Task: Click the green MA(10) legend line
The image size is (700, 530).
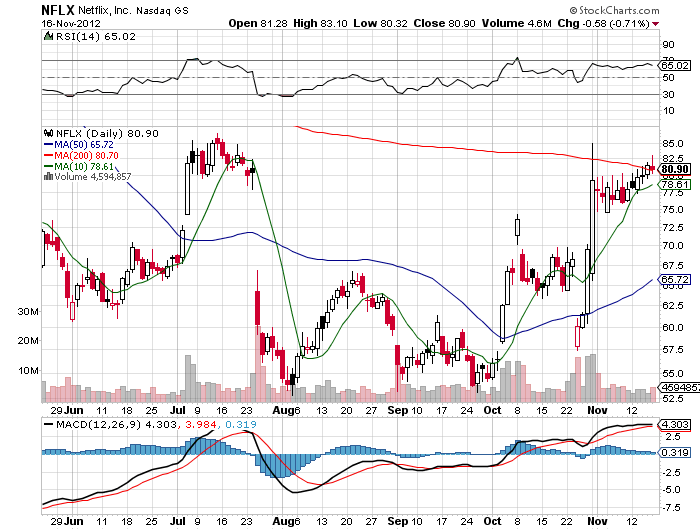Action: tap(49, 167)
